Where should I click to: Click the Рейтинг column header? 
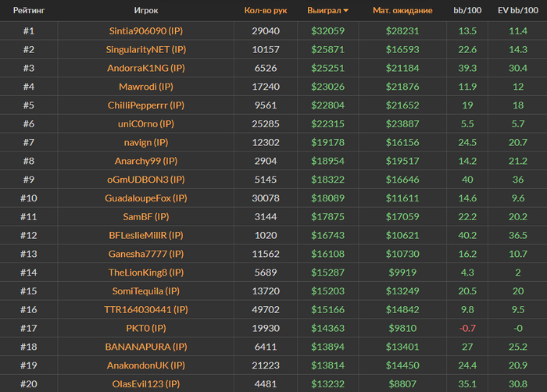click(x=28, y=11)
